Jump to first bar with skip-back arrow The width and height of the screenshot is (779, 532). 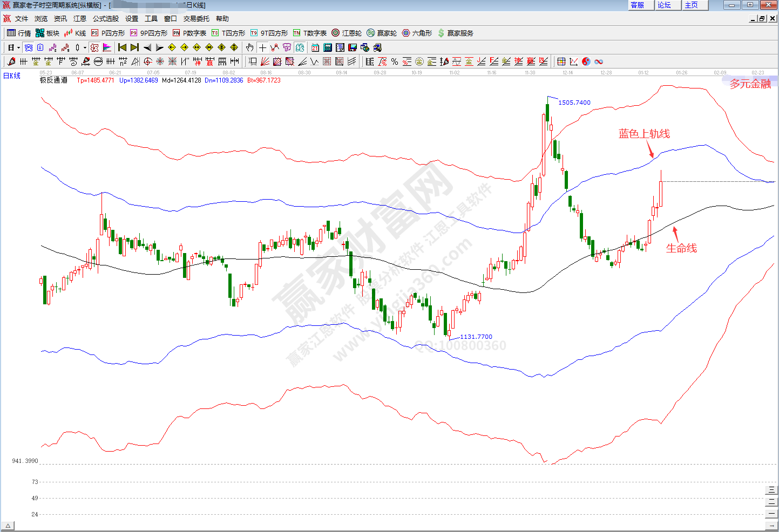point(123,47)
